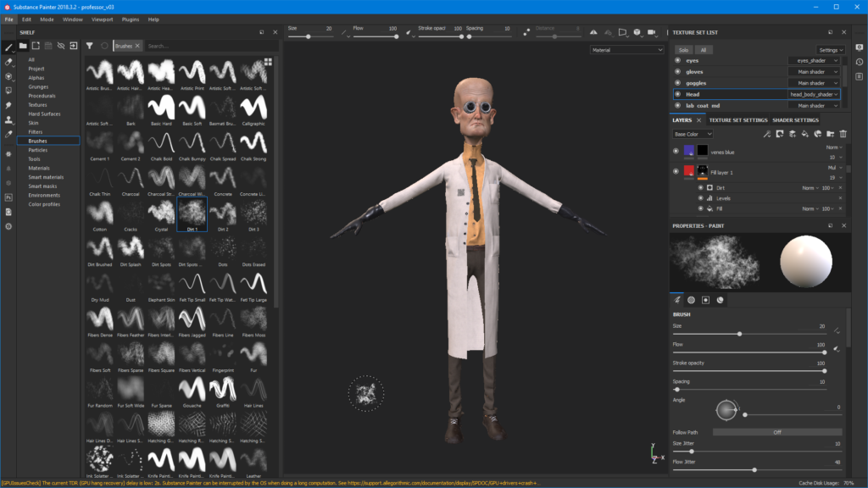Toggle the symmetry icon in top toolbar
The width and height of the screenshot is (868, 488).
[x=593, y=32]
